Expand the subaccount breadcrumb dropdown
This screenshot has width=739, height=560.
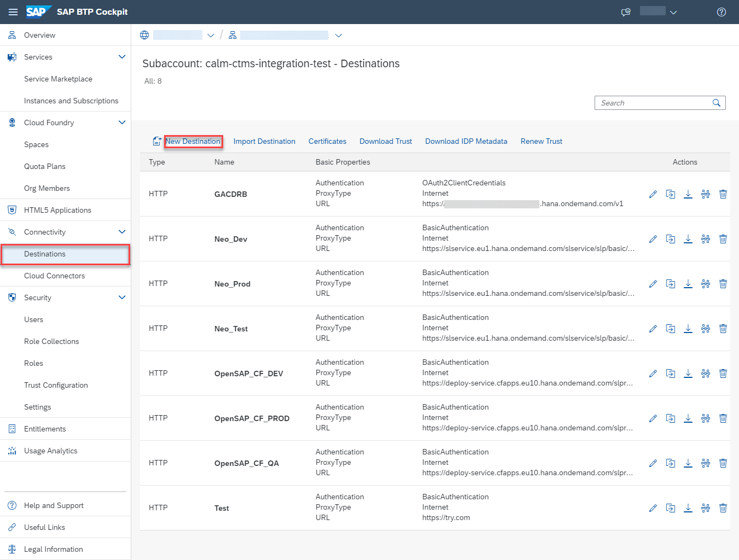(339, 36)
